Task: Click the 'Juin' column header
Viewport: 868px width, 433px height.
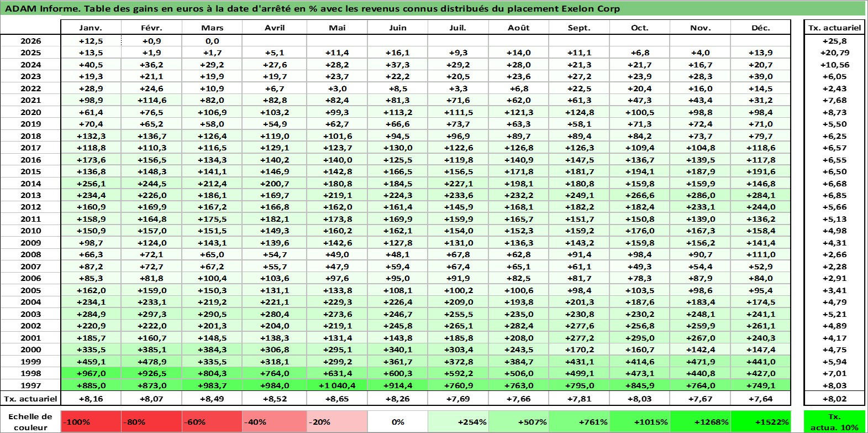Action: point(398,28)
